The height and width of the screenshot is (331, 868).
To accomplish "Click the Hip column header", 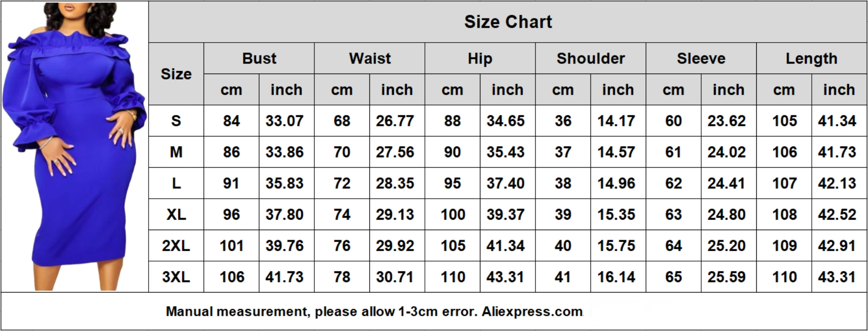I will tap(480, 58).
